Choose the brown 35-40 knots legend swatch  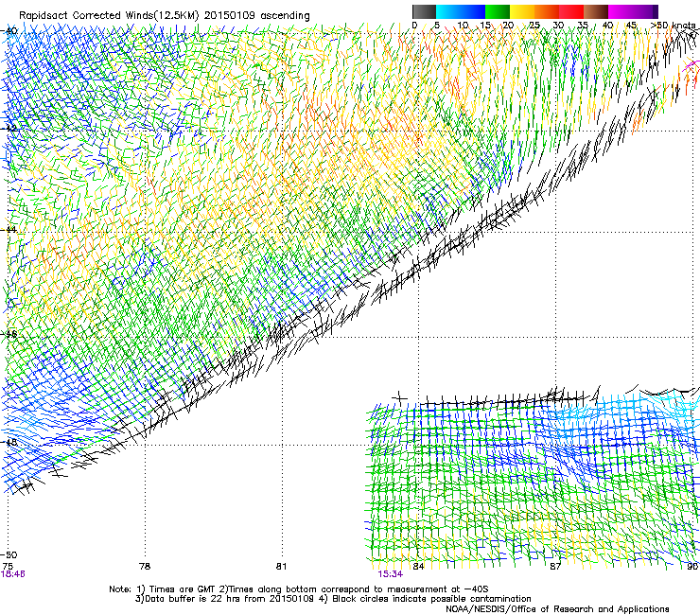[x=596, y=11]
